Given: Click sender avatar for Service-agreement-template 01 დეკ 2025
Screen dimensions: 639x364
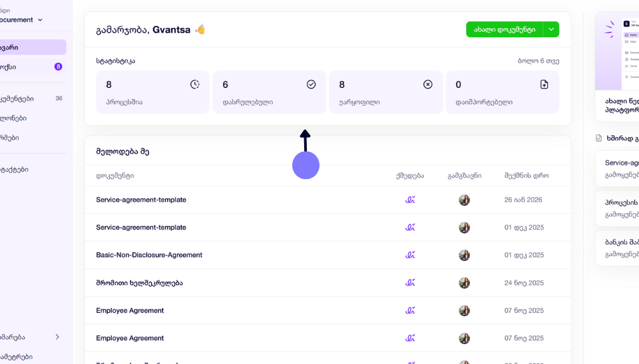Looking at the screenshot, I should 464,228.
